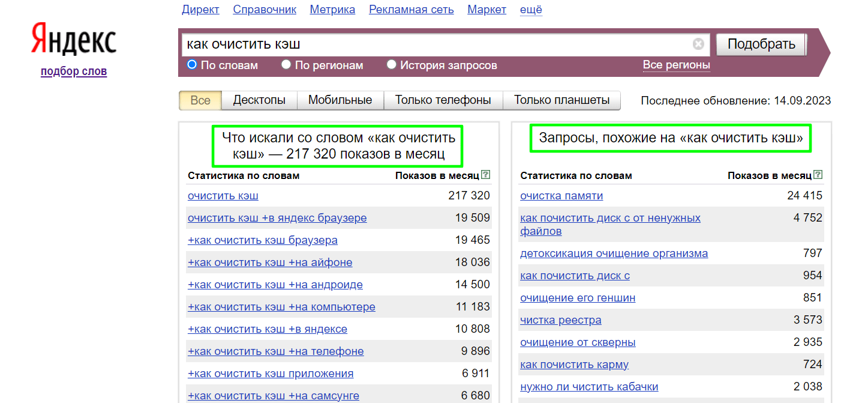Image resolution: width=868 pixels, height=403 pixels.
Task: Select the «По регионам» radio button
Action: pos(286,64)
